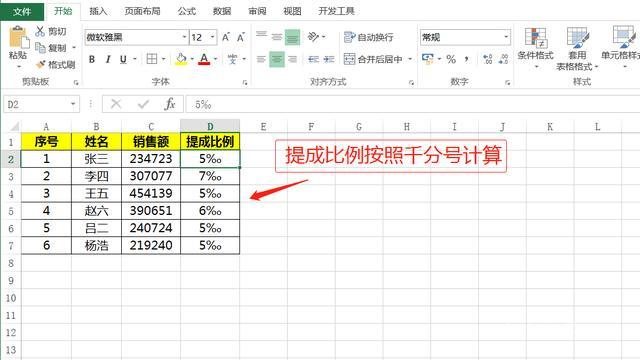The image size is (640, 360).
Task: Expand the underline style arrow
Action: (134, 60)
